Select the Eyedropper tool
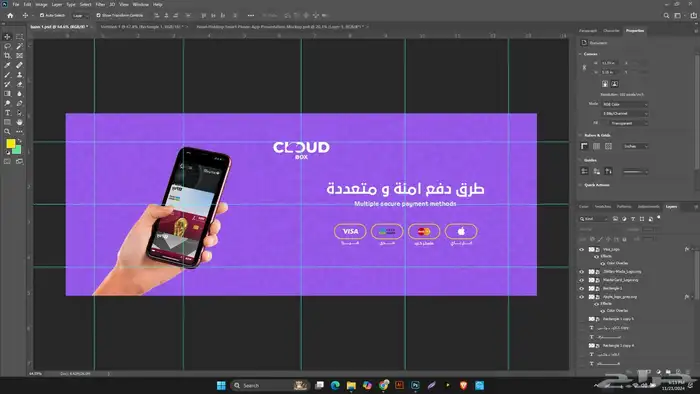 (x=7, y=65)
